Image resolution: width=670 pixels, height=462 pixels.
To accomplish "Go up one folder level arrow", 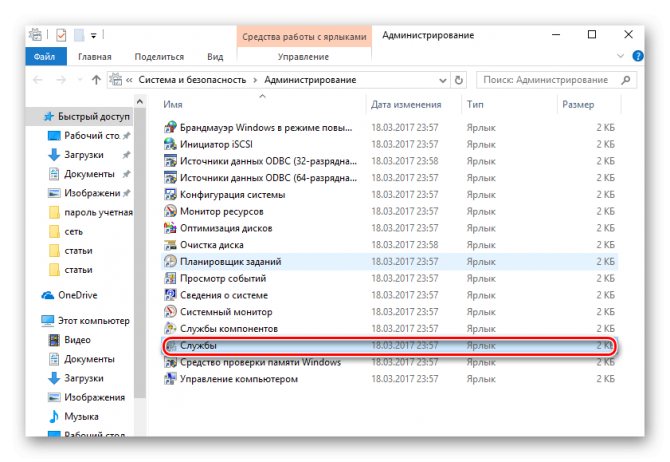I will click(96, 80).
